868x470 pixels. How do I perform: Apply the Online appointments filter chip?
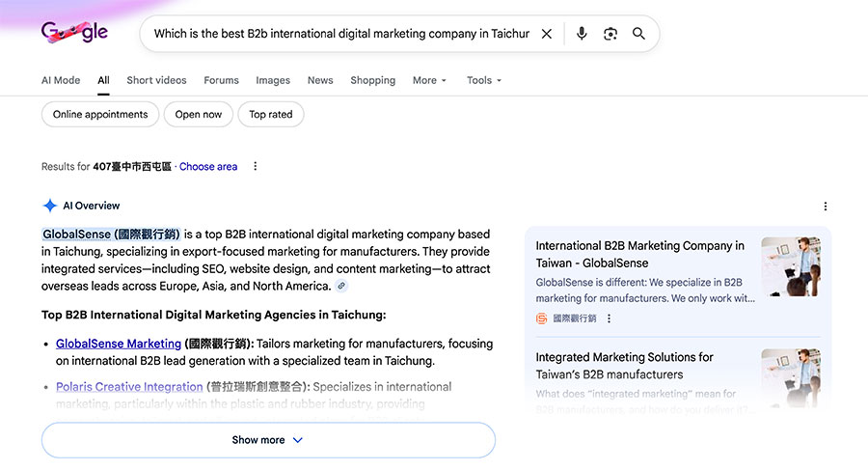tap(100, 114)
